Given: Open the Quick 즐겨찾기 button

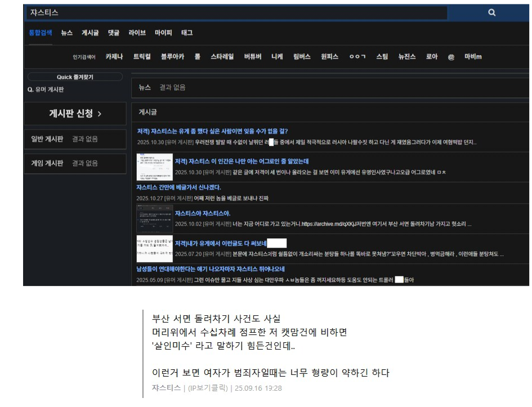Looking at the screenshot, I should [75, 77].
